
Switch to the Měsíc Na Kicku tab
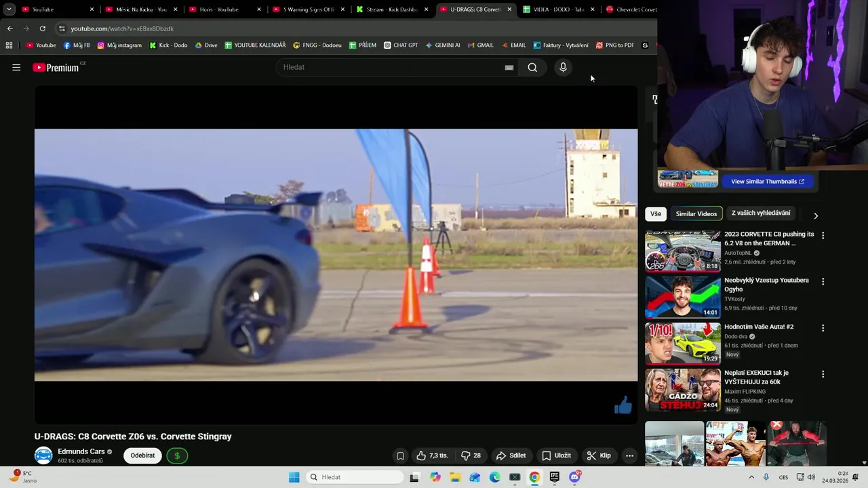(141, 9)
